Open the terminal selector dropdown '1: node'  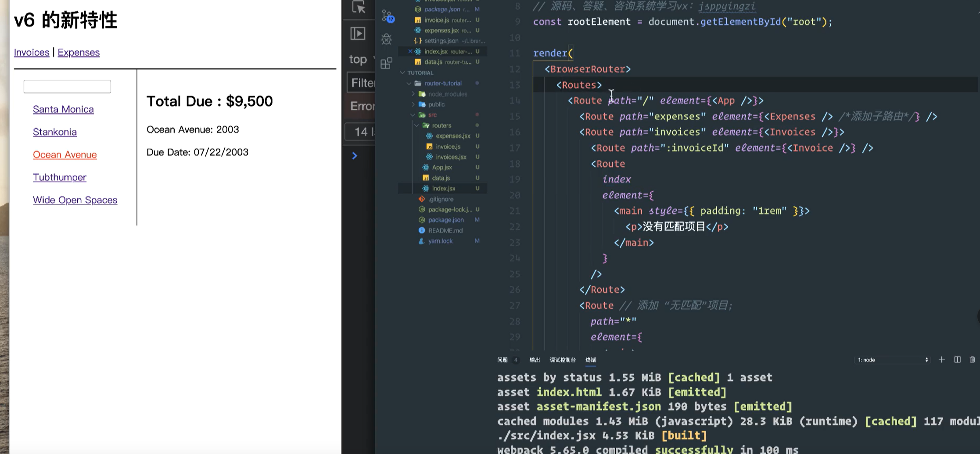click(x=893, y=360)
